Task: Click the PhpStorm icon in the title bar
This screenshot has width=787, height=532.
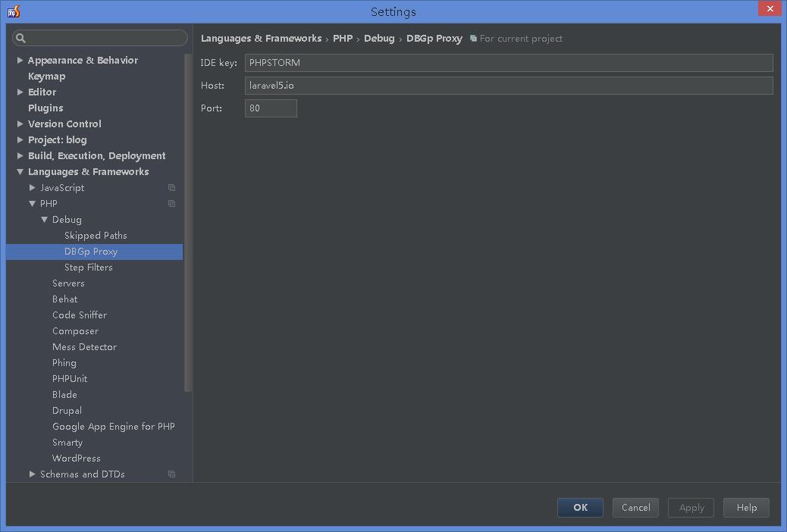Action: point(13,11)
